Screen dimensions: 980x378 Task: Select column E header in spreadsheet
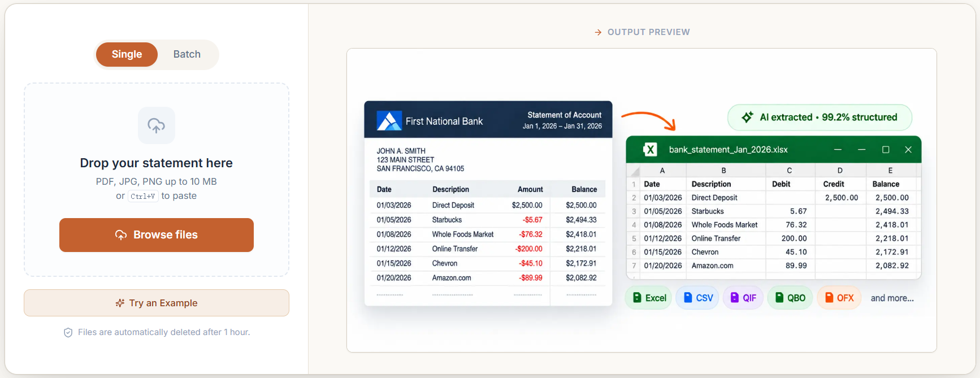point(891,171)
